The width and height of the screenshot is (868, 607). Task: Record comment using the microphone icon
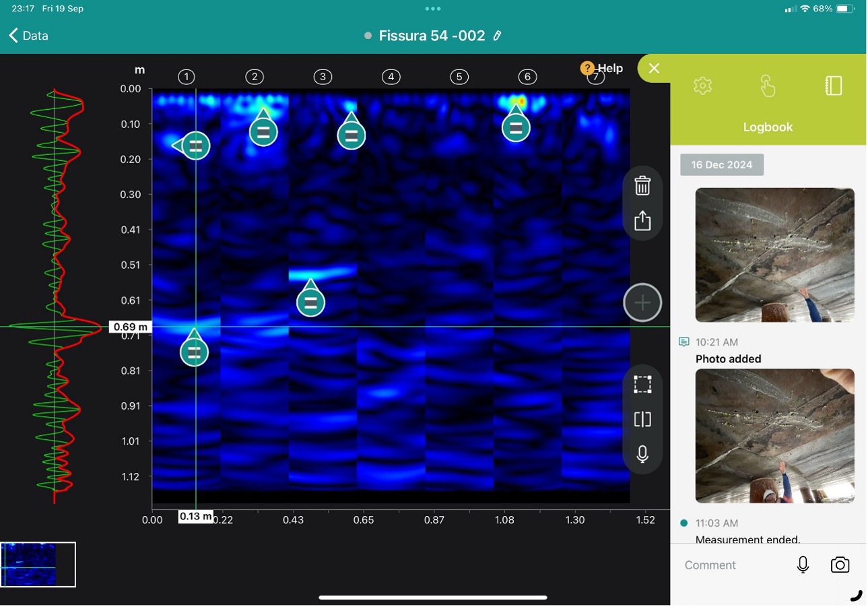pyautogui.click(x=803, y=565)
